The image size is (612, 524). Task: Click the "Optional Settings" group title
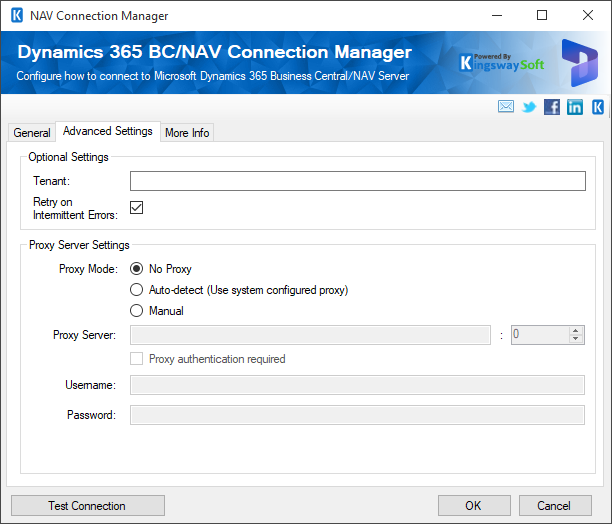(68, 157)
